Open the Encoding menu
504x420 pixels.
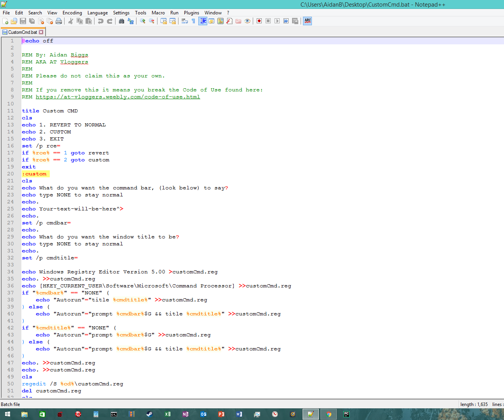pos(72,12)
